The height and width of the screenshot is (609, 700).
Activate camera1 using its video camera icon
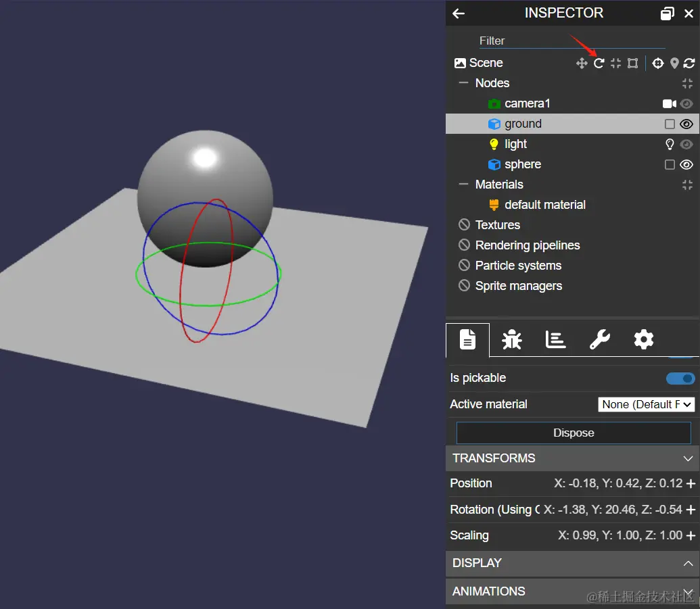point(669,104)
